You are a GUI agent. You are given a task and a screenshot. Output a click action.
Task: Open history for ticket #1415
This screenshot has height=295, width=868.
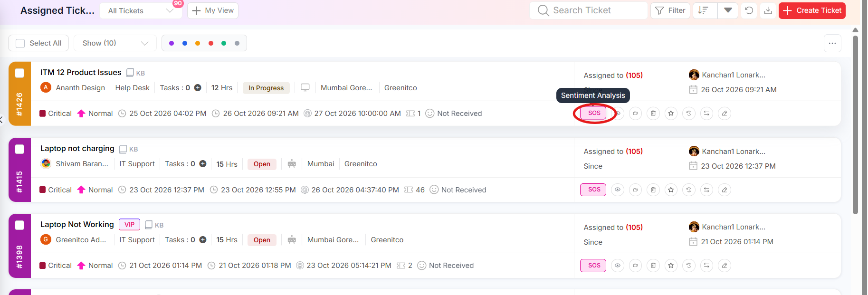pos(689,190)
